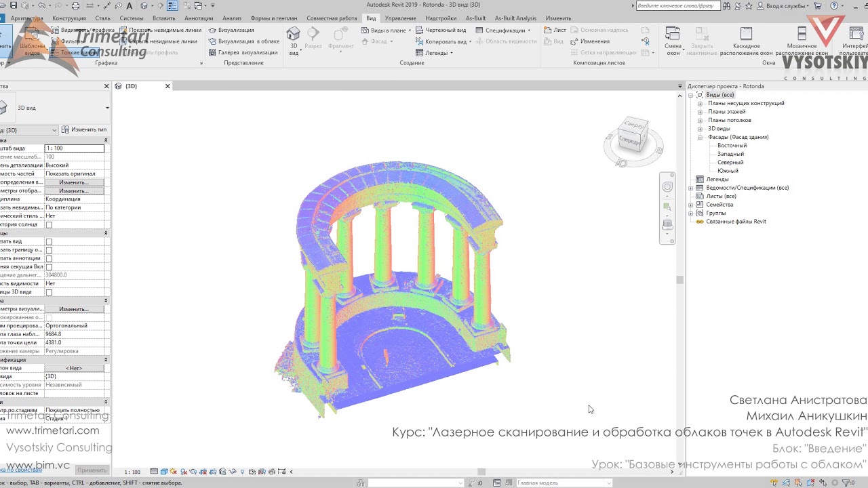868x488 pixels.
Task: Click the navigation wheel icon on the navigation bar
Action: (667, 187)
